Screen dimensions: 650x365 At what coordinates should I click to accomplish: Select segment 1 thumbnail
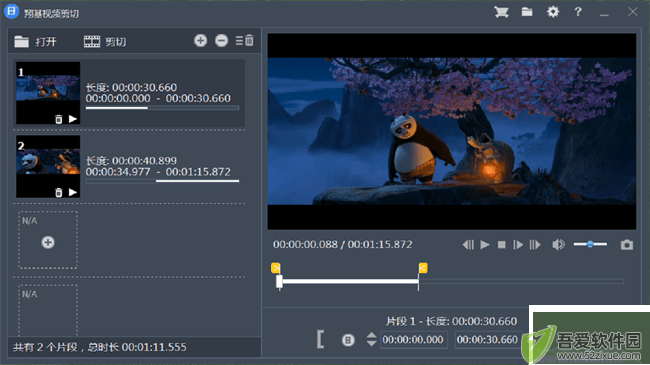(48, 93)
